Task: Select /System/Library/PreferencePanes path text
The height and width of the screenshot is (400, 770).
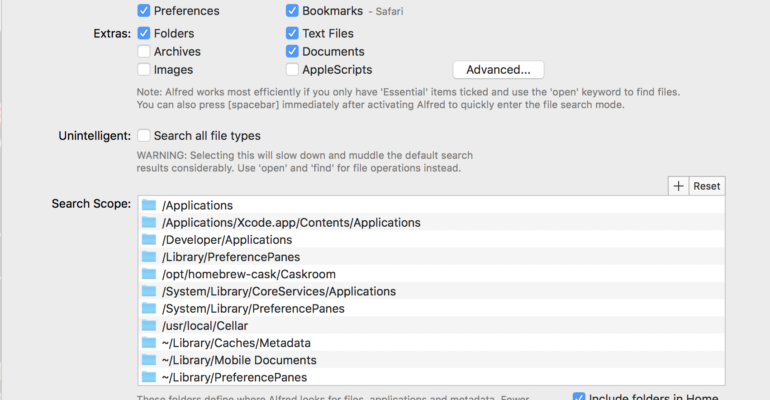Action: (253, 308)
